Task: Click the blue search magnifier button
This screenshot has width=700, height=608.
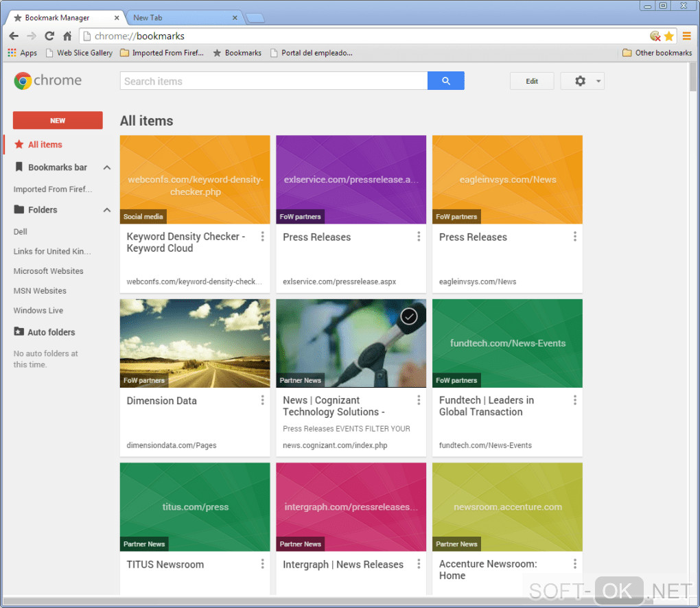Action: [445, 81]
